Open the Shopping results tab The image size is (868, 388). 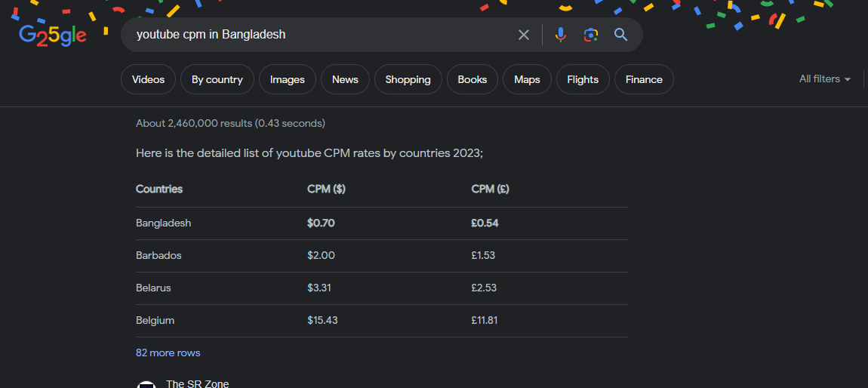[408, 79]
